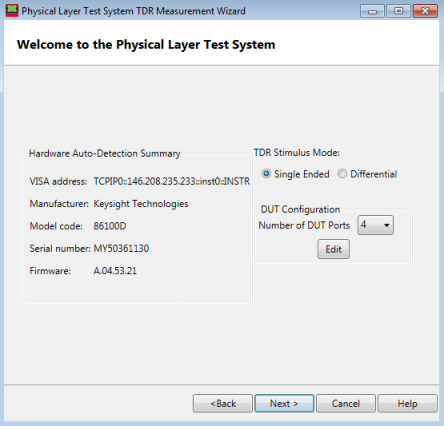This screenshot has height=426, width=444.
Task: Minimize the TDR Measurement Wizard window
Action: point(372,11)
